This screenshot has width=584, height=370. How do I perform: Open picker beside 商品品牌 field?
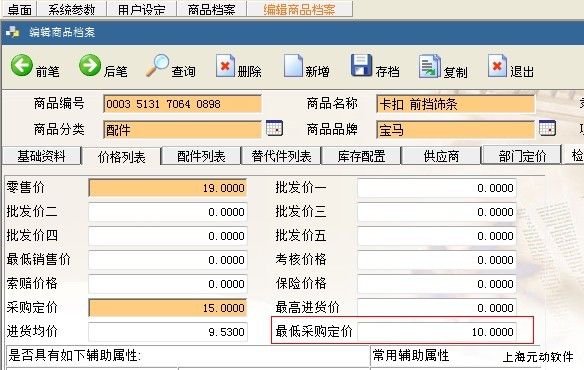point(548,128)
